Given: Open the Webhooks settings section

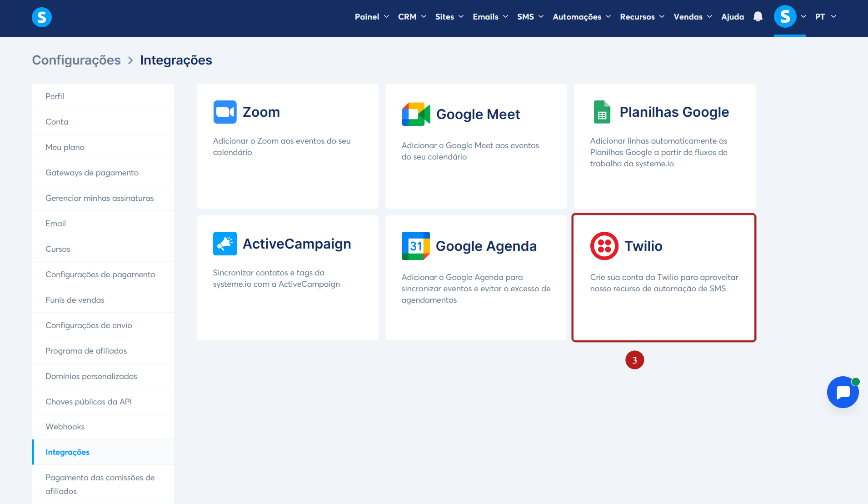Looking at the screenshot, I should coord(103,427).
